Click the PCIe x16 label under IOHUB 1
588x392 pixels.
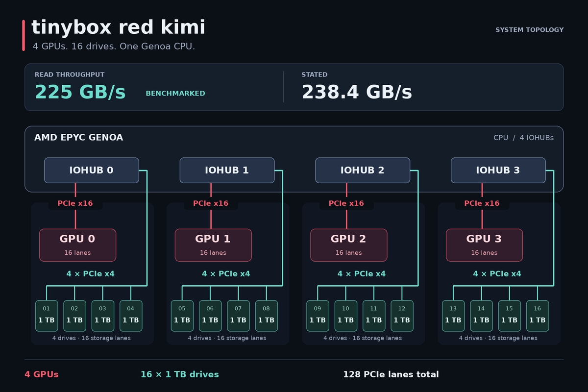[211, 203]
